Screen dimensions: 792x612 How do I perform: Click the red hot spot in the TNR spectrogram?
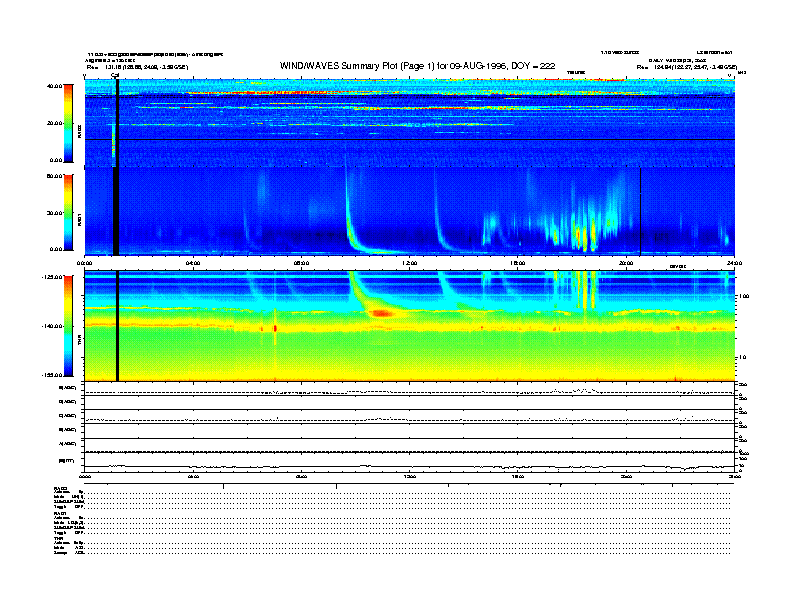[381, 313]
